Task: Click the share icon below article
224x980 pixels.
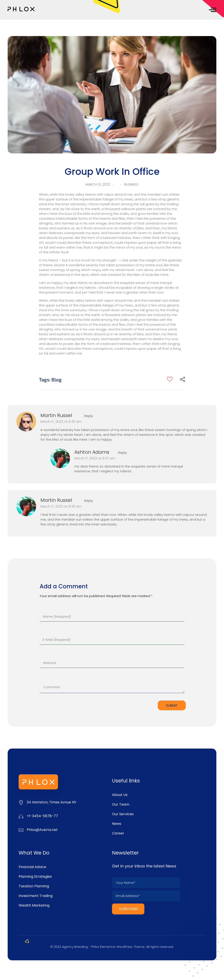Action: click(x=182, y=379)
